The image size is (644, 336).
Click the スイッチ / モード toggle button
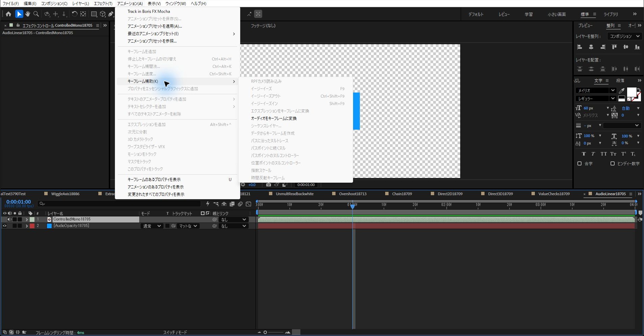click(175, 333)
